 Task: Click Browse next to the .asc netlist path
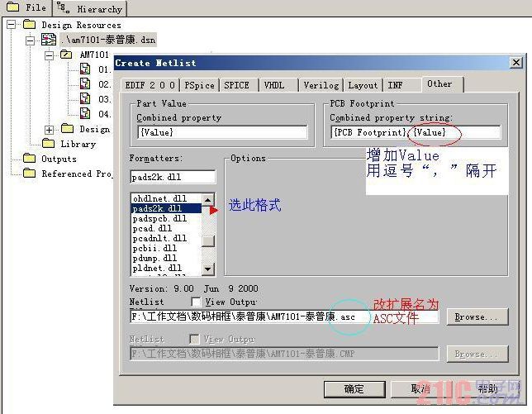(477, 317)
